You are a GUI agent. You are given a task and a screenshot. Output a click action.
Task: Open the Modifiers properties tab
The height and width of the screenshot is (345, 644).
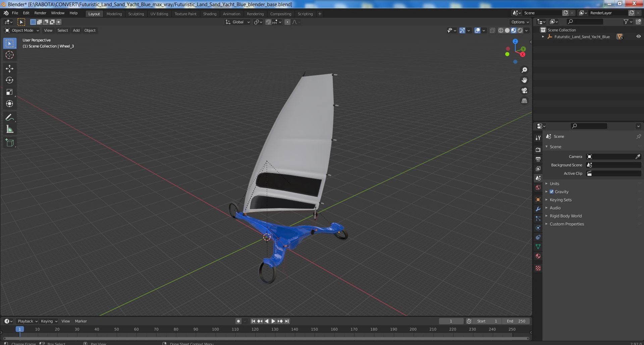click(538, 209)
